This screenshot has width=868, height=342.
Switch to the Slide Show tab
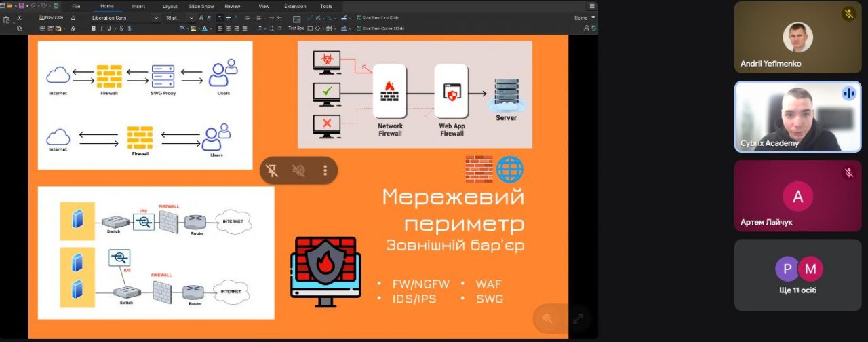[x=201, y=6]
